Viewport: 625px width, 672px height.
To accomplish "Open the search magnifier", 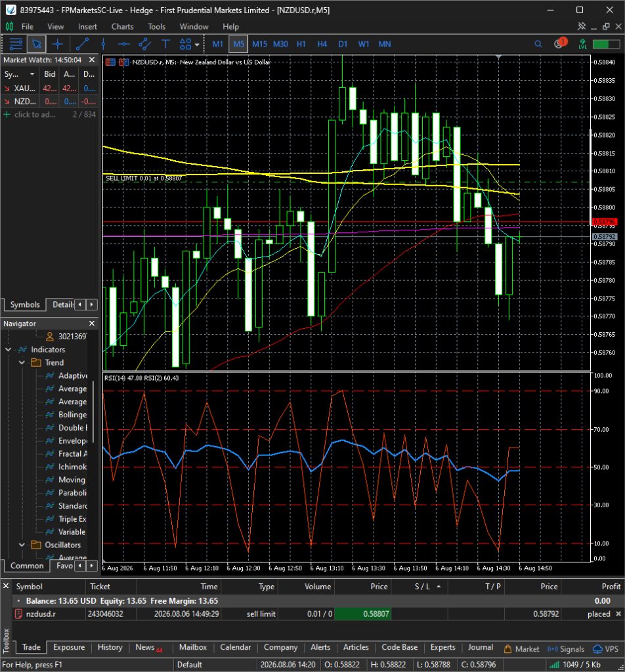I will pyautogui.click(x=538, y=44).
